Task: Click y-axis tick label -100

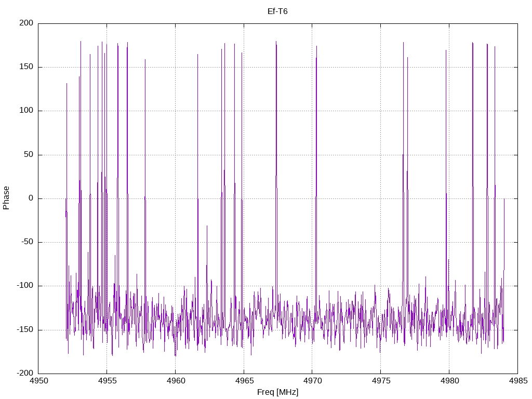Action: click(x=25, y=286)
